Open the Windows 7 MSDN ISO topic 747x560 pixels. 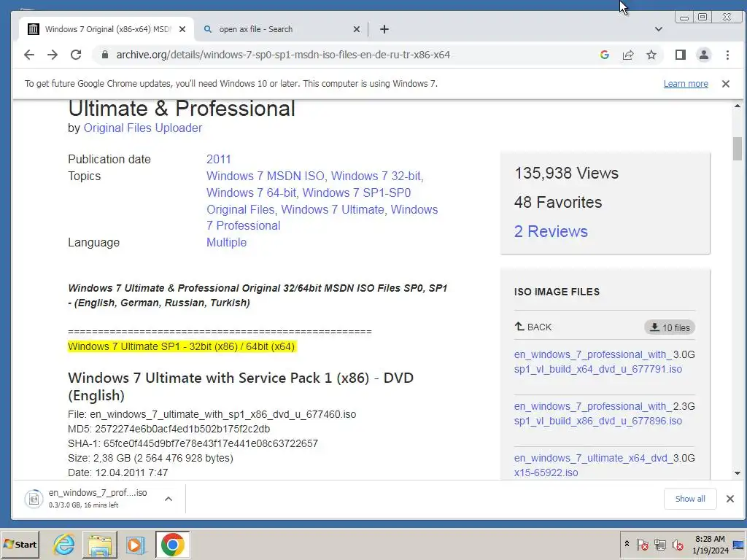pos(266,176)
